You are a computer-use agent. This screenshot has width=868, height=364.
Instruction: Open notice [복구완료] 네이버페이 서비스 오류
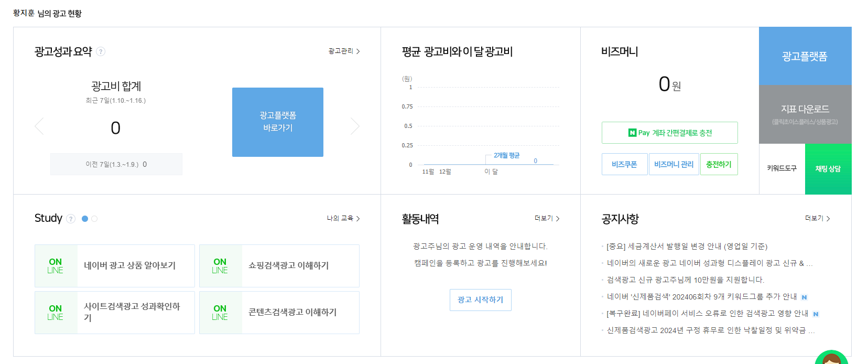point(707,314)
